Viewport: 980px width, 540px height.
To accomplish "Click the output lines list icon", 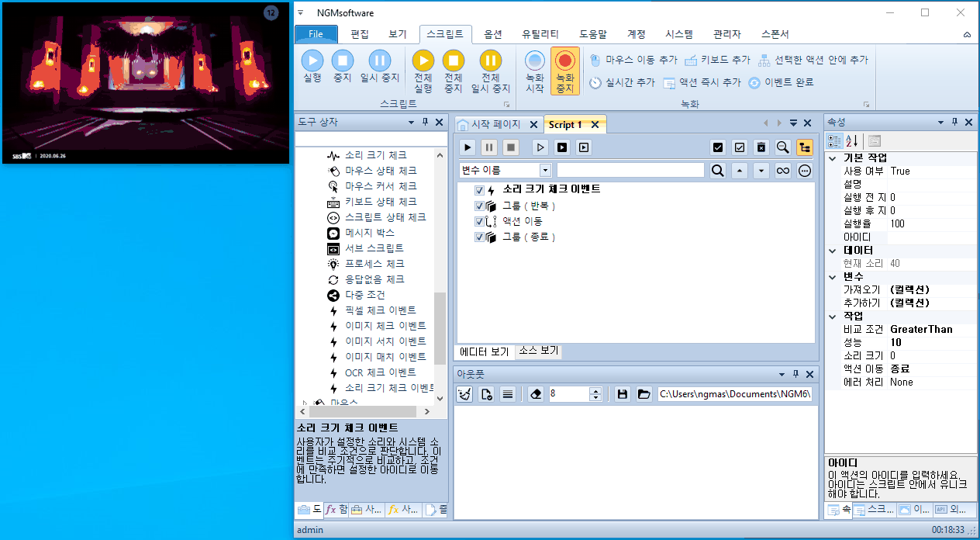I will click(x=508, y=394).
